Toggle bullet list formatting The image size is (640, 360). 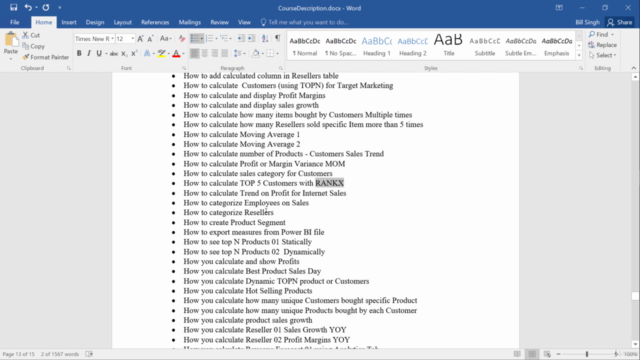click(x=195, y=38)
